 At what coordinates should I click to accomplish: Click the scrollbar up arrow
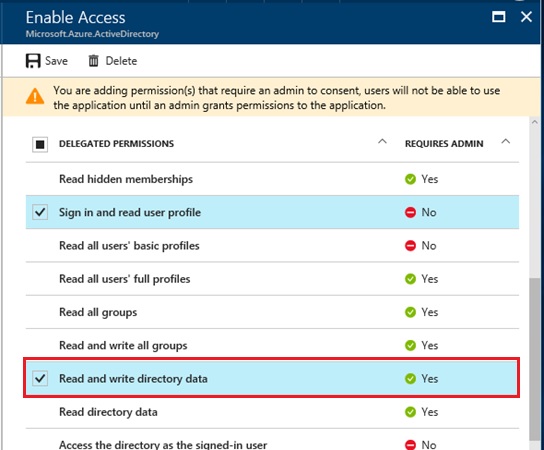click(535, 122)
